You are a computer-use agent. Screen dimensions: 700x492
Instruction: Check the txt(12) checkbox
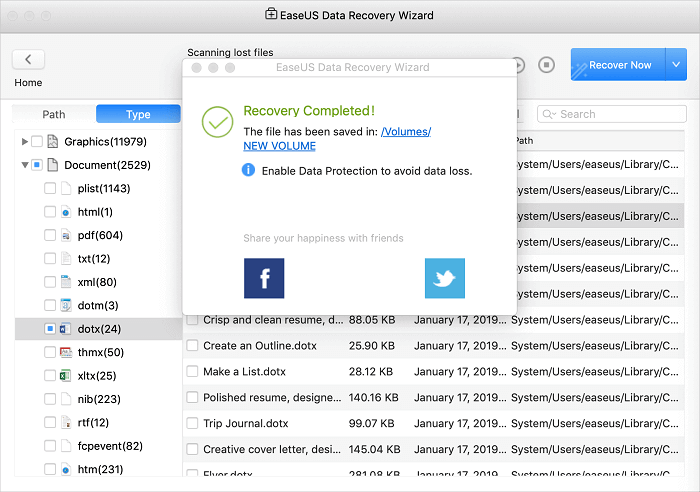[50, 259]
